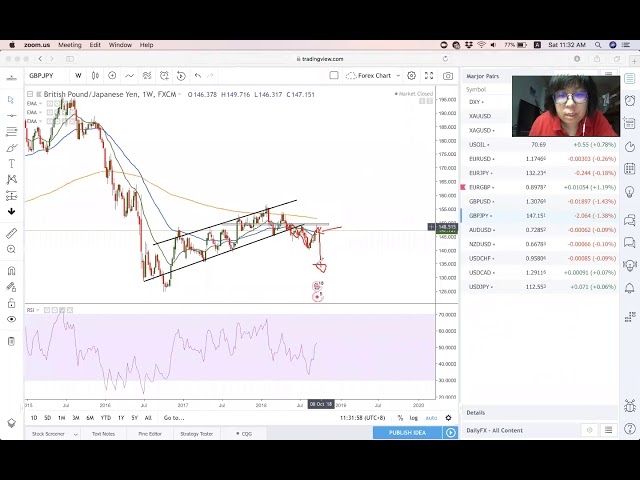Open the Forex Chart layout dropdown
The image size is (640, 480).
[x=377, y=76]
